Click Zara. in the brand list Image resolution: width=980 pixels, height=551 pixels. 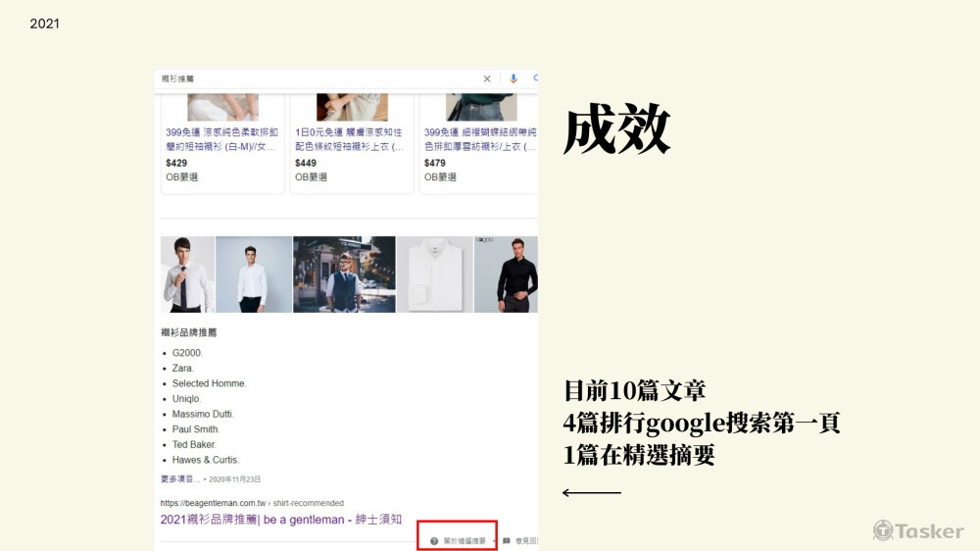point(183,368)
